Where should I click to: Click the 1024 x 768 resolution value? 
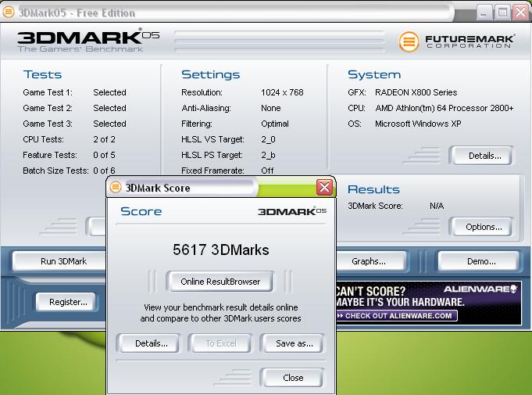282,92
